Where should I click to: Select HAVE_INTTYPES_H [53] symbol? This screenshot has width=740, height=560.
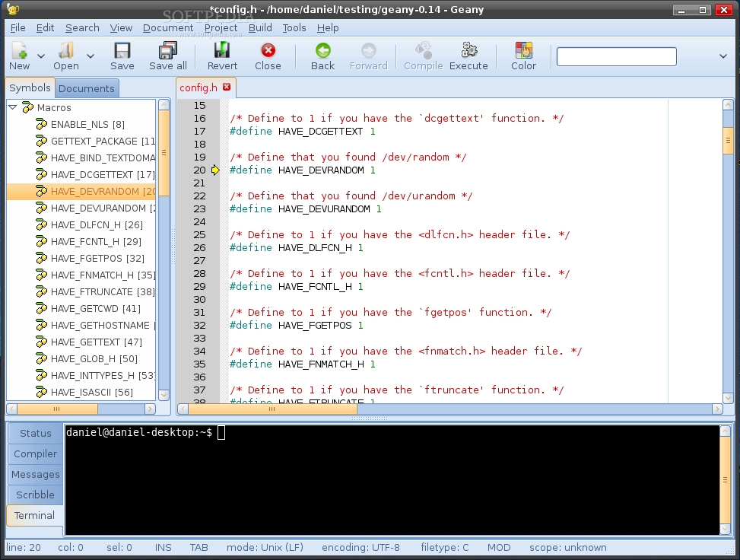103,375
